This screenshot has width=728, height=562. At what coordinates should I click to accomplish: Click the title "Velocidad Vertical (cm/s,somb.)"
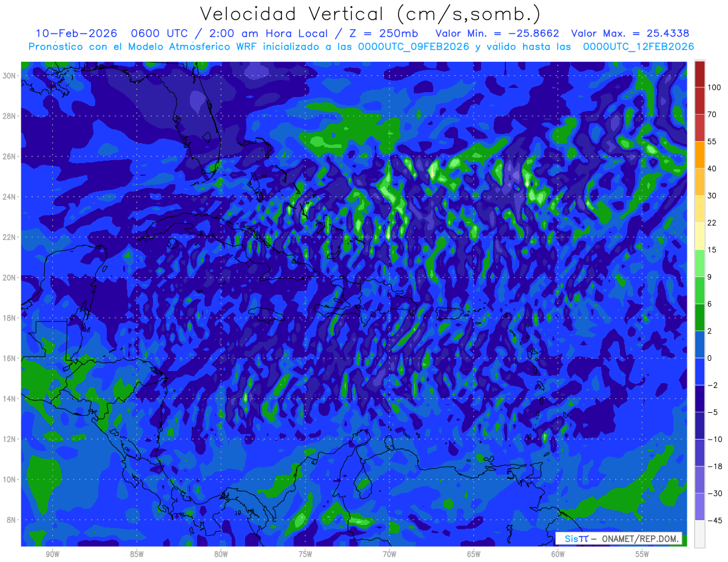point(369,14)
